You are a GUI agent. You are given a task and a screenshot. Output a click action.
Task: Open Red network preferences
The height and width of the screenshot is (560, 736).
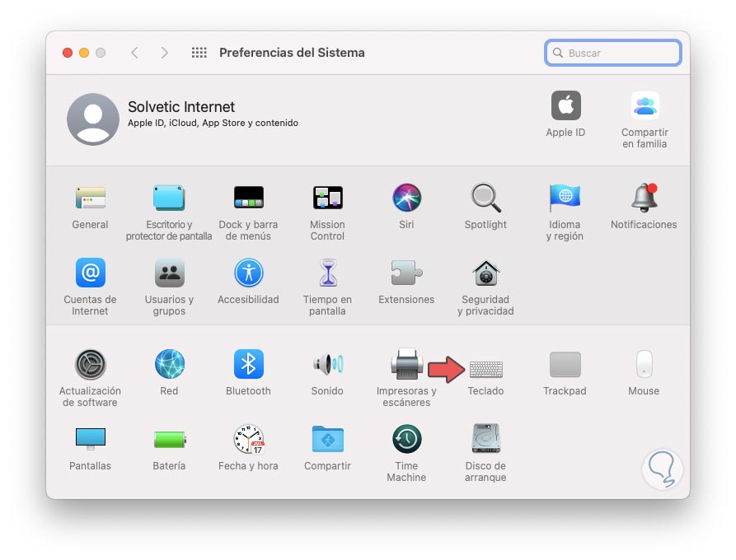pyautogui.click(x=169, y=362)
